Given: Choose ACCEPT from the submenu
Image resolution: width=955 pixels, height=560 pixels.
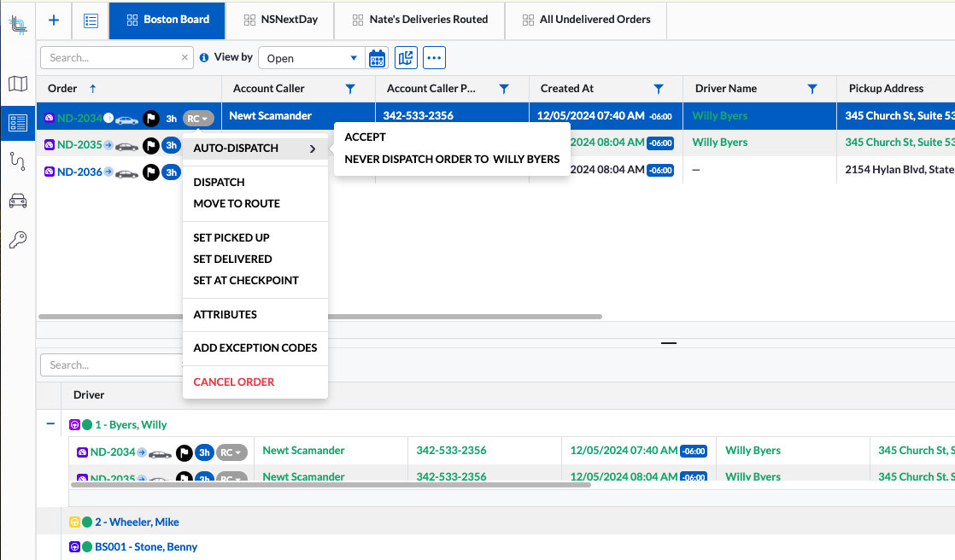Looking at the screenshot, I should pyautogui.click(x=365, y=137).
